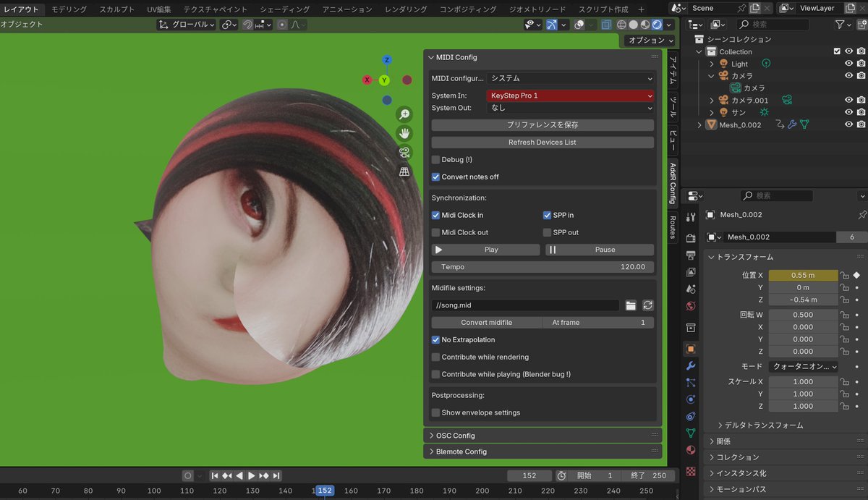The width and height of the screenshot is (868, 500).
Task: Open System In dropdown KeyStep Pro 1
Action: click(571, 96)
